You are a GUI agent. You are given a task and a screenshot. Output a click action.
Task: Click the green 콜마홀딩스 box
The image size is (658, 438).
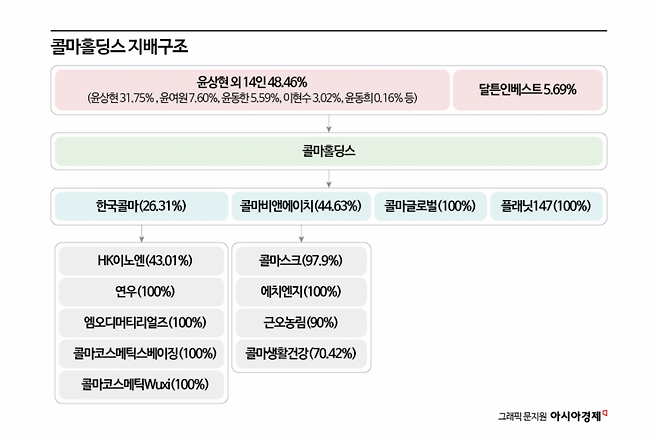click(329, 152)
